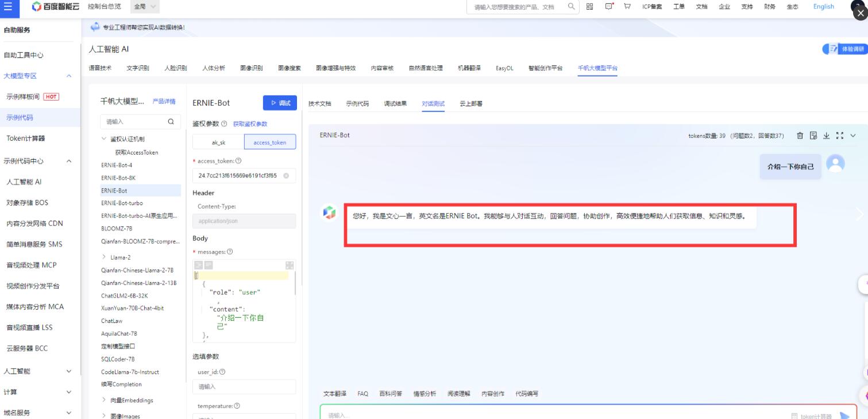Close the overlay with the X button

[x=859, y=13]
